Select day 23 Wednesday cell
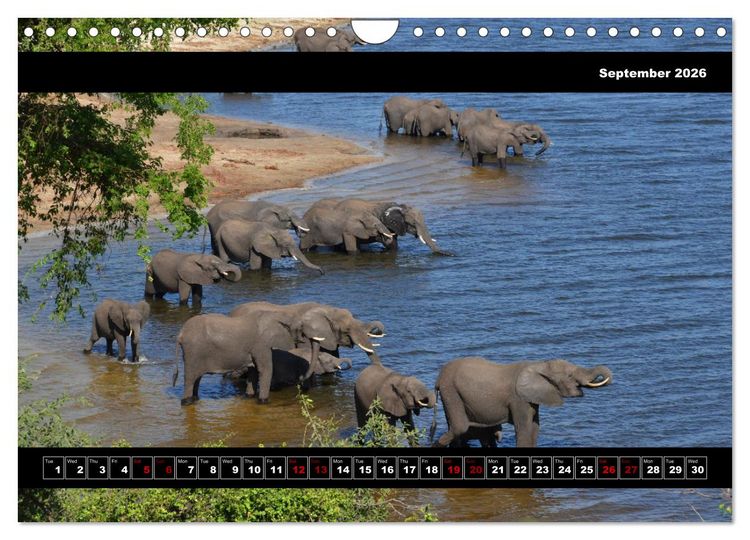 click(x=541, y=468)
